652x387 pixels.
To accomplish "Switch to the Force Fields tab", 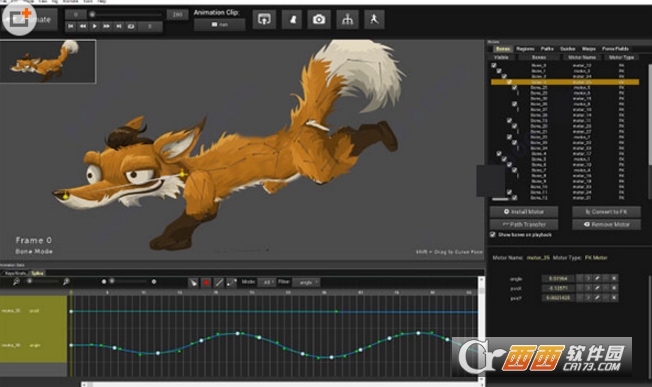I will point(615,49).
